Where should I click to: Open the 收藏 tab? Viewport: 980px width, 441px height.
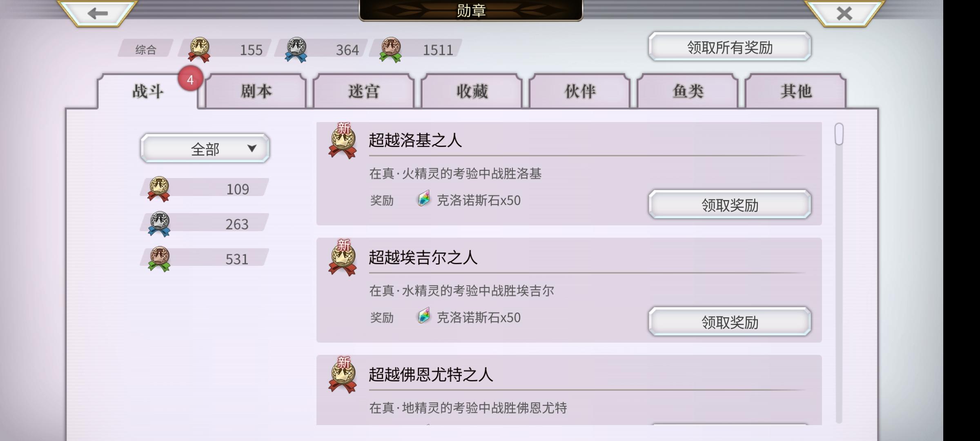coord(472,91)
